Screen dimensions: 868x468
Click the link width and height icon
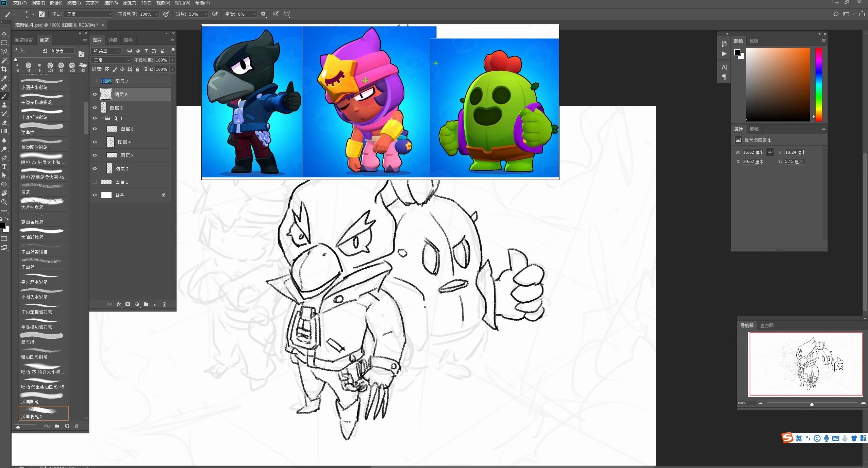tap(770, 152)
